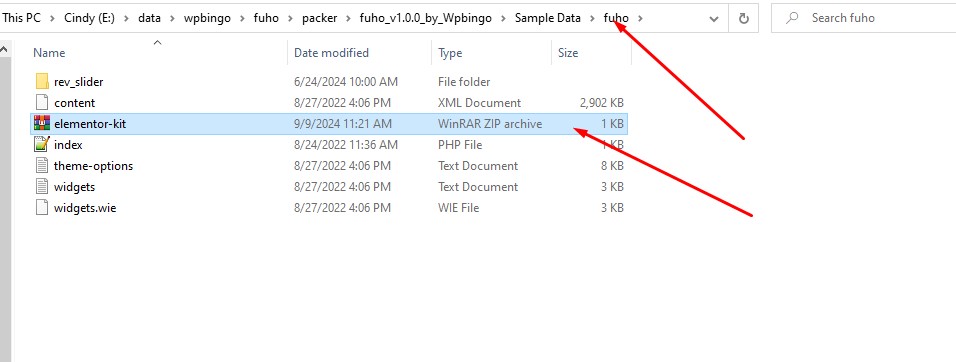Click the theme-options text document icon
The image size is (956, 362).
tap(42, 166)
